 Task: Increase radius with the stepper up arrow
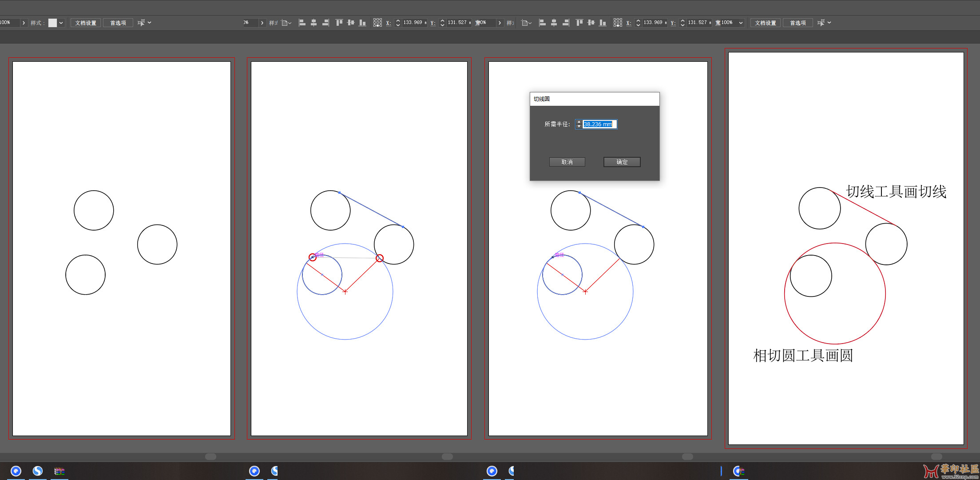579,122
